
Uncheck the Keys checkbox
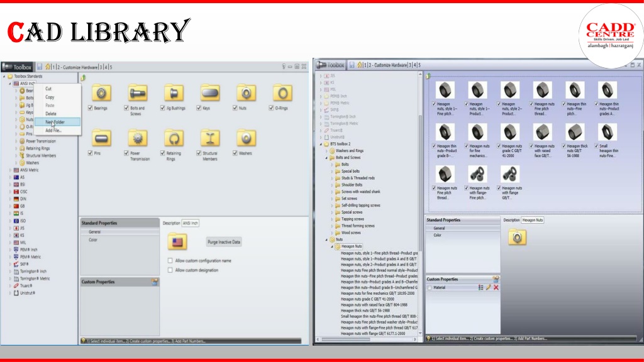coord(198,108)
